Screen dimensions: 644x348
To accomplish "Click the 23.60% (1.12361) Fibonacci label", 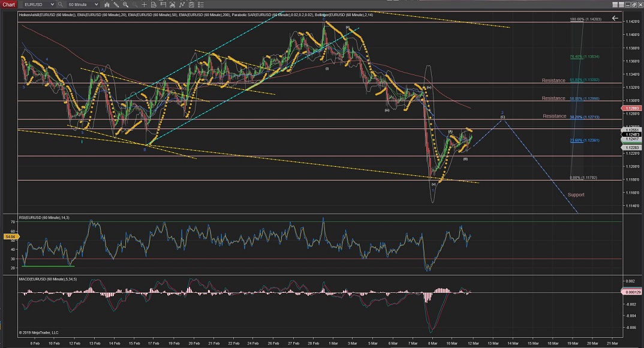I will pos(585,140).
